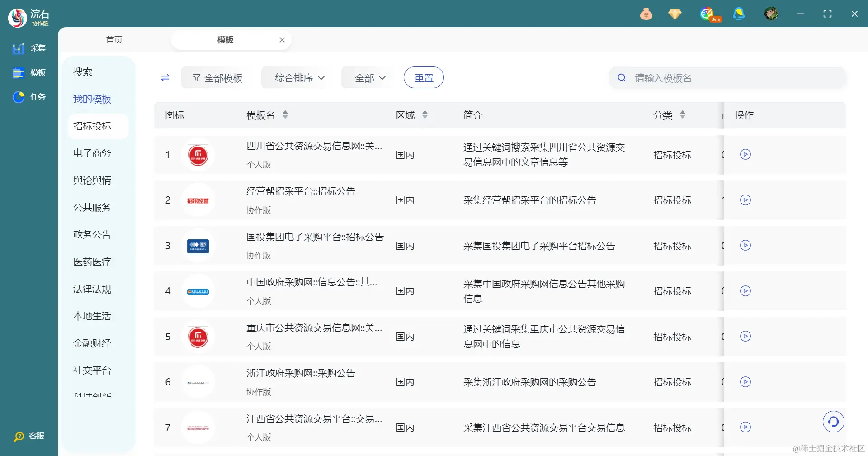Select 搜索 in the category list

click(83, 72)
